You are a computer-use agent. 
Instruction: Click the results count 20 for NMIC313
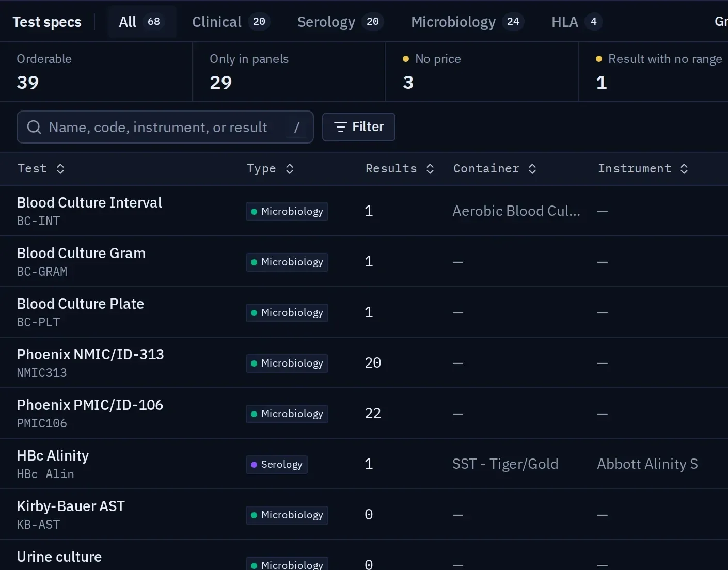[373, 362]
